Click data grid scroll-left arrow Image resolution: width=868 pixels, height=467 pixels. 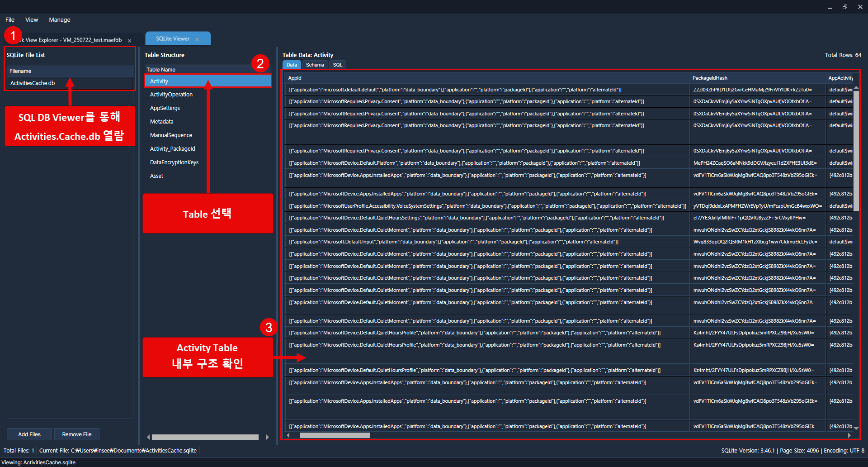coord(289,435)
